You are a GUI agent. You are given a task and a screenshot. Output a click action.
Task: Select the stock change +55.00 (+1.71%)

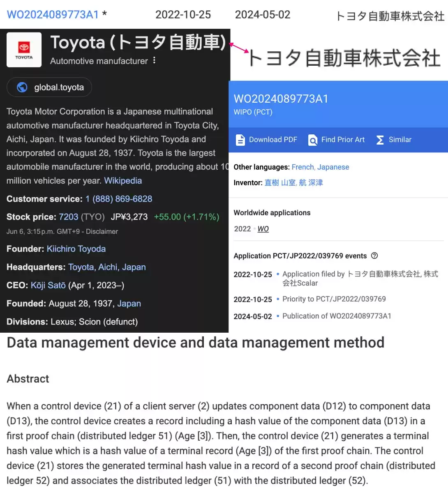pos(187,217)
